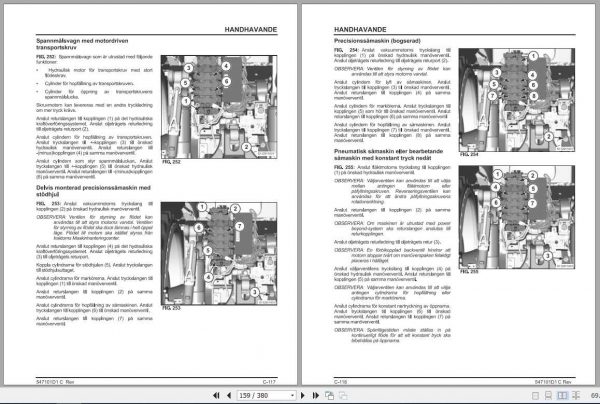Select continuous facing layout
The width and height of the screenshot is (600, 404).
pos(576,396)
